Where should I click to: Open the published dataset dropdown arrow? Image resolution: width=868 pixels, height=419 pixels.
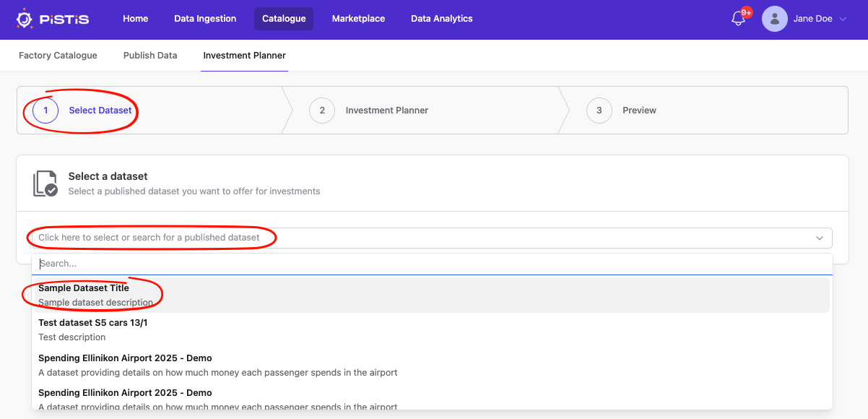click(x=820, y=238)
